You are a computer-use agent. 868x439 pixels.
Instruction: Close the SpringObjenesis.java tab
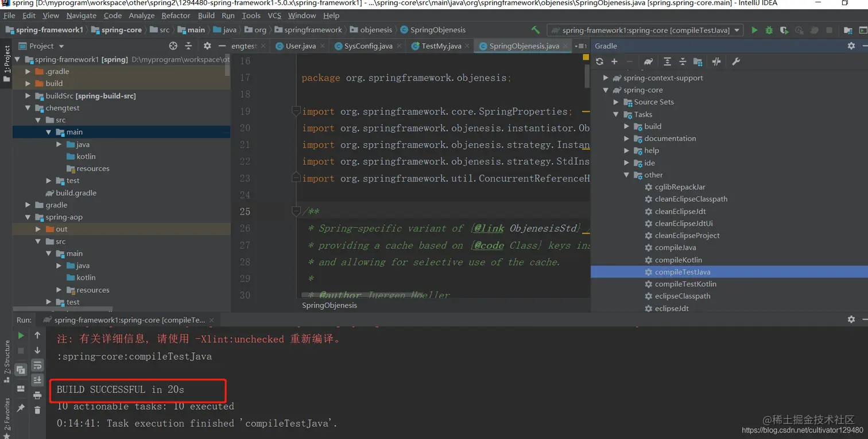click(566, 46)
